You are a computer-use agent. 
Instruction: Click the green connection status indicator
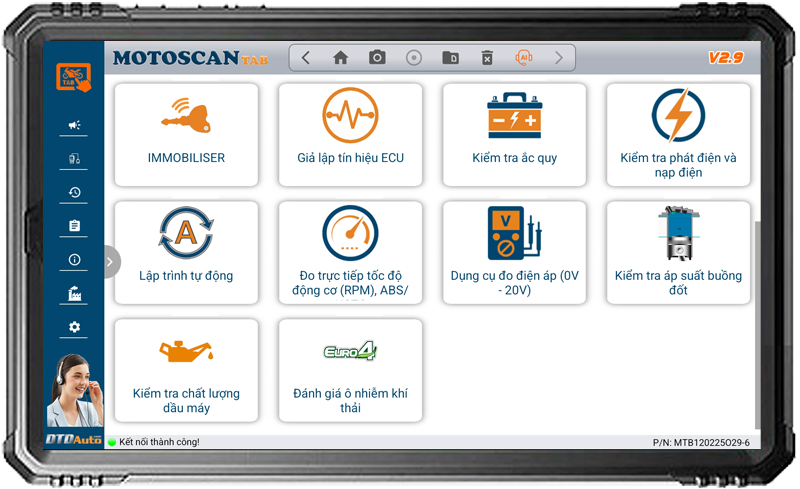point(112,442)
